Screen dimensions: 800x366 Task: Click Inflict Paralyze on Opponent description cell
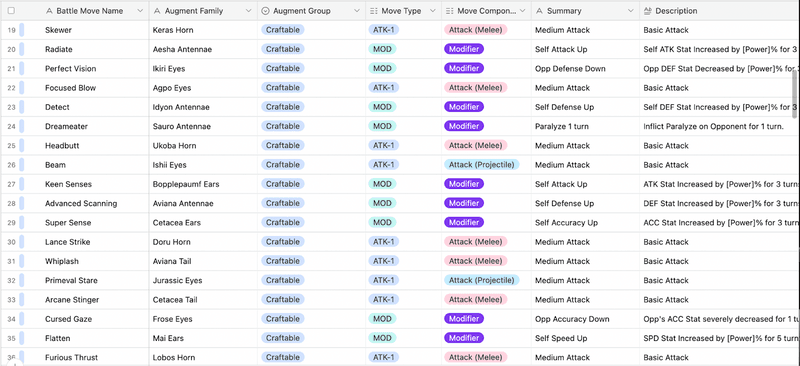click(719, 127)
